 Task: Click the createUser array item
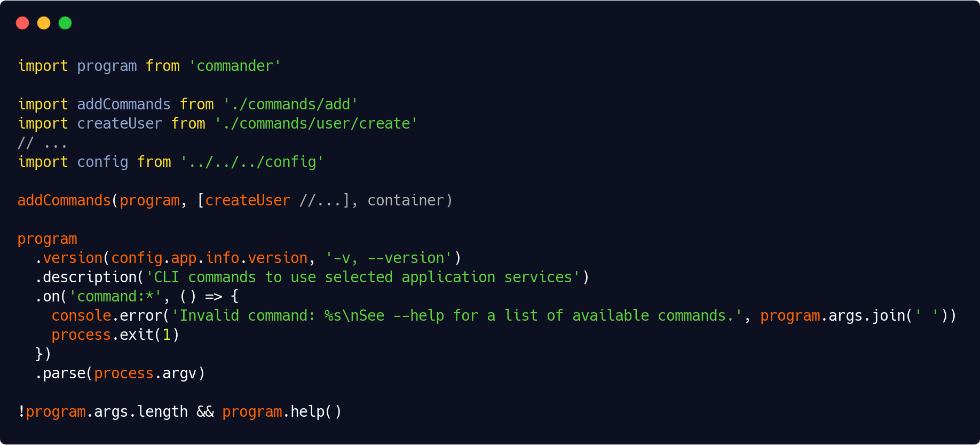tap(248, 200)
